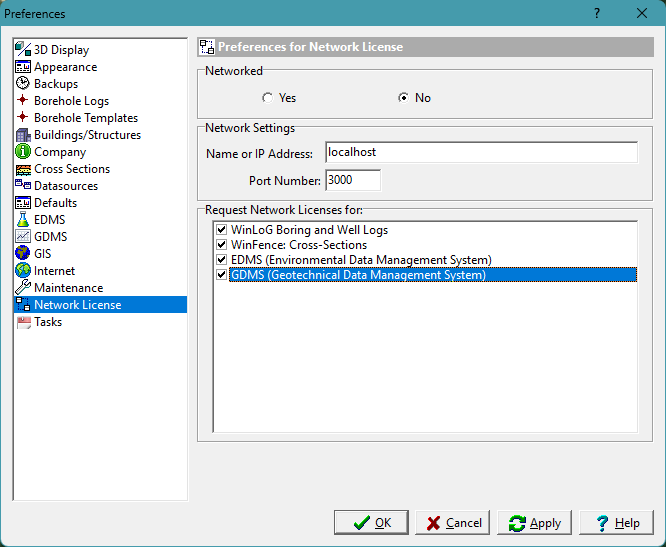Switch to the Appearance preferences page
Screen dimensions: 666x547
pos(65,67)
